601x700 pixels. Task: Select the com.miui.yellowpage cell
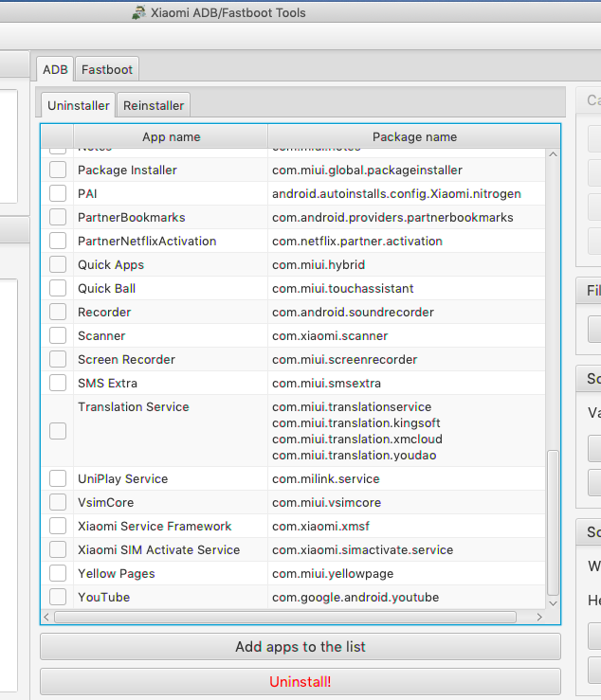point(406,574)
